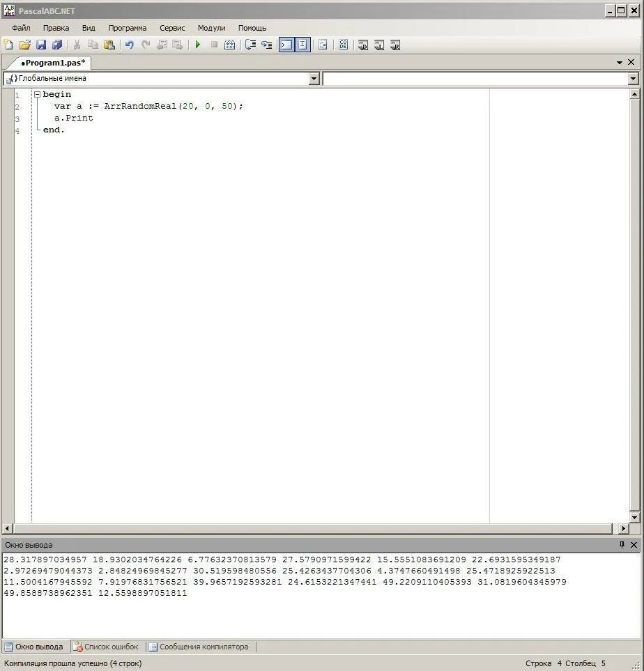Click the editor vertical scrollbar up arrow
644x671 pixels.
click(634, 94)
